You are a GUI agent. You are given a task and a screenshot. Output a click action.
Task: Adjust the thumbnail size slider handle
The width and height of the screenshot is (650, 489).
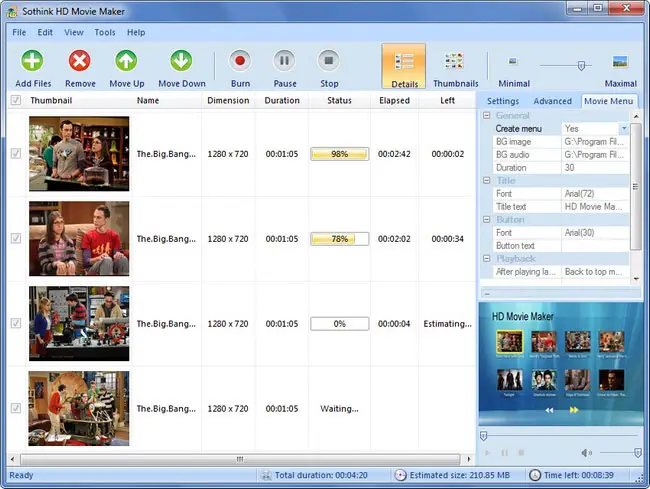[581, 65]
